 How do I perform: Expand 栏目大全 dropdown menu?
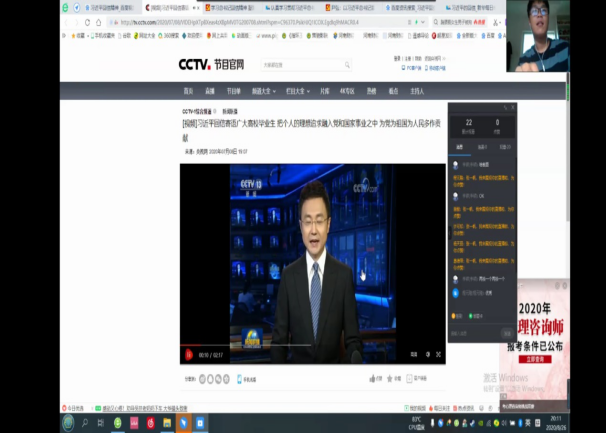click(x=298, y=91)
